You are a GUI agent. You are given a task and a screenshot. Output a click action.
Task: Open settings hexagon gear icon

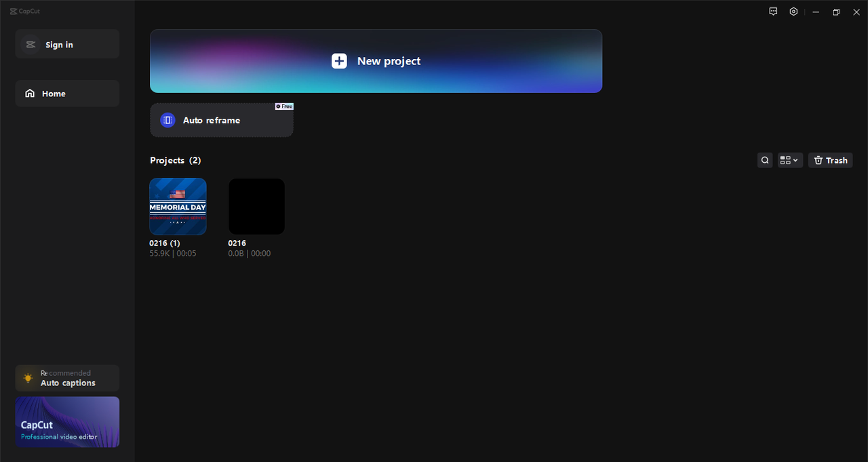click(793, 12)
